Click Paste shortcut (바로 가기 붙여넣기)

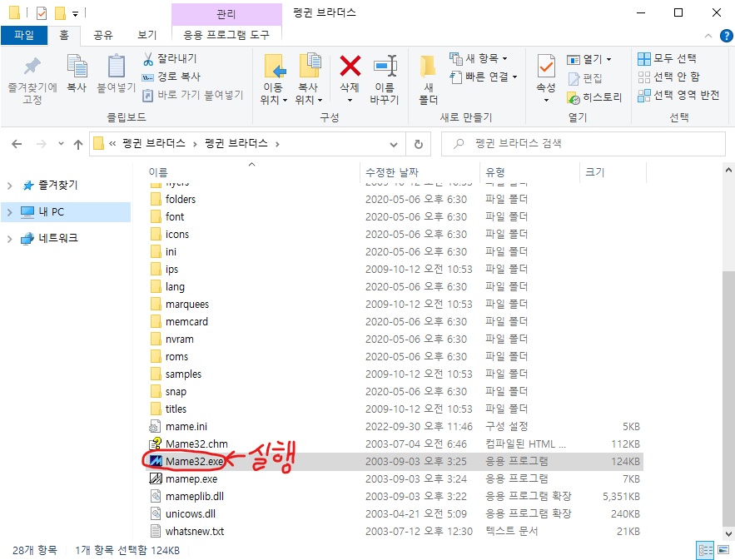(x=192, y=95)
